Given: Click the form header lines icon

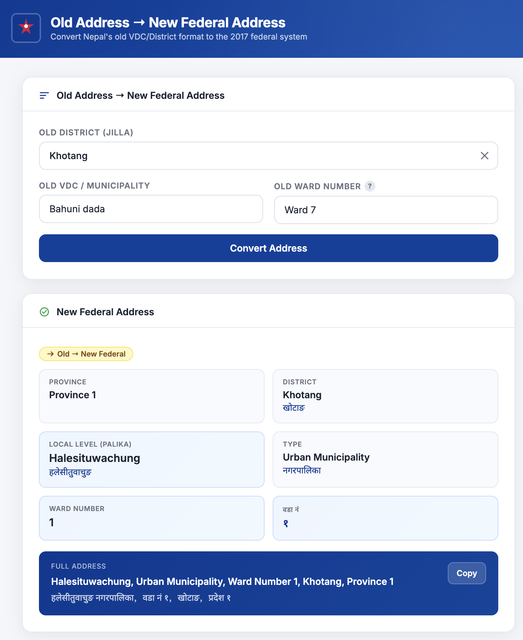Looking at the screenshot, I should 44,96.
